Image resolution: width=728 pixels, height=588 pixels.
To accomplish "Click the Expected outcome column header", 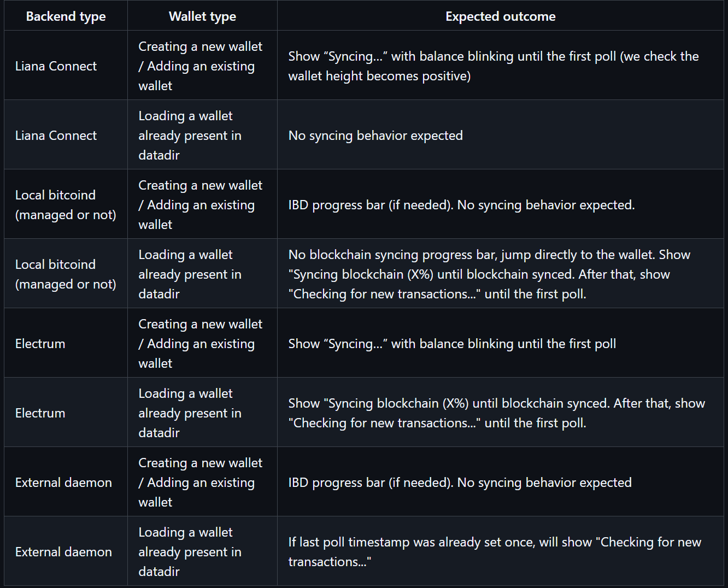I will pos(500,16).
